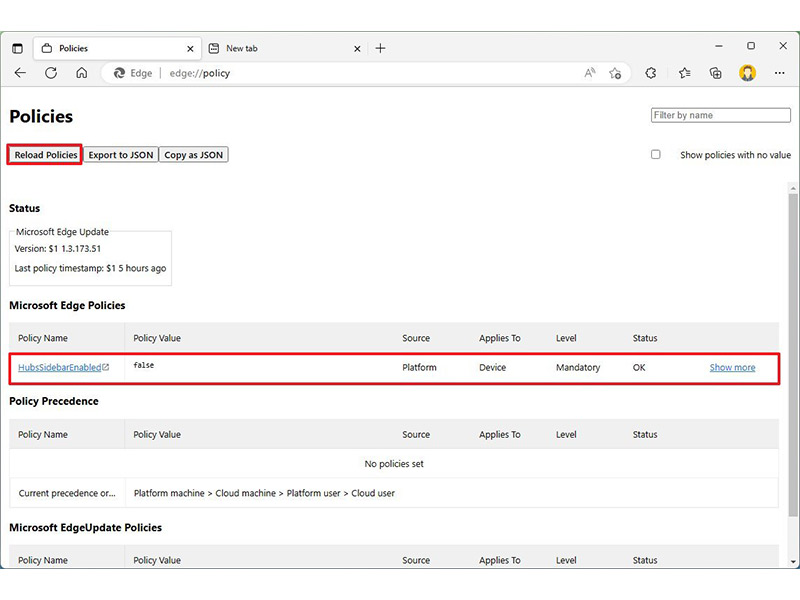Click the 'Version: $1 1.3.173.51' text

(x=58, y=248)
